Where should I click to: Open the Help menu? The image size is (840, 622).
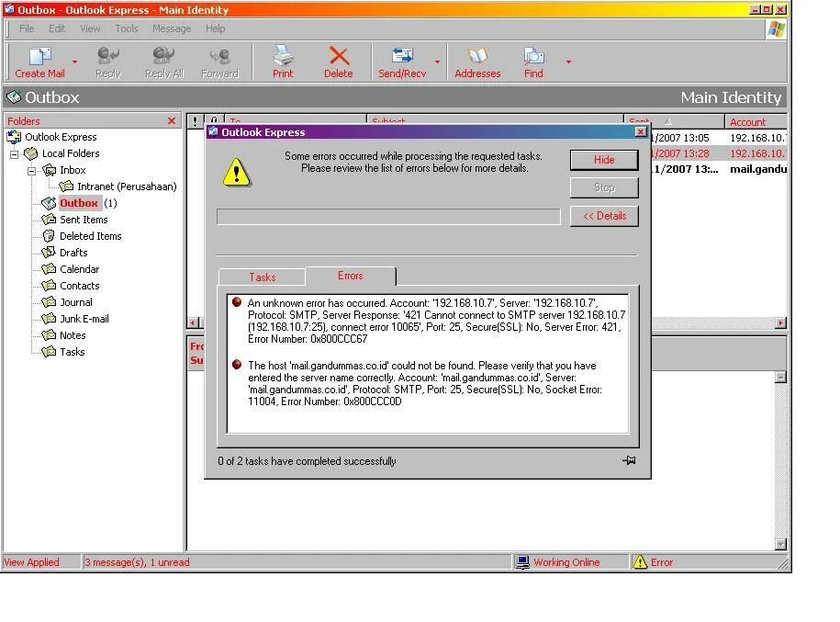tap(216, 28)
